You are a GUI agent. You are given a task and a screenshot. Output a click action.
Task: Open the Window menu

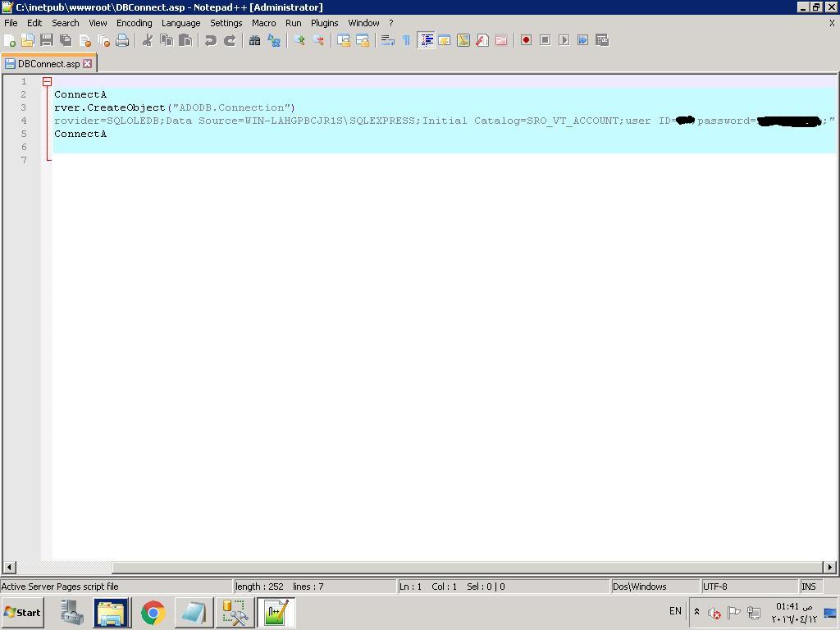click(363, 23)
